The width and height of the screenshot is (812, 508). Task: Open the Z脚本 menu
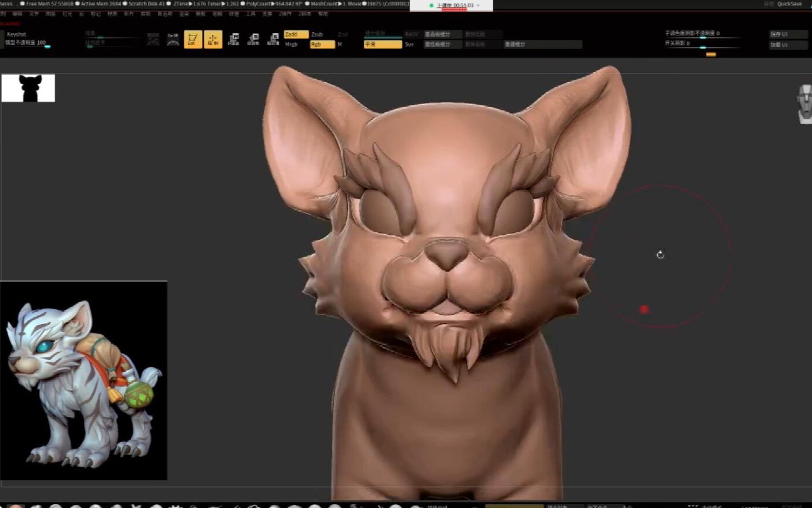pos(304,13)
